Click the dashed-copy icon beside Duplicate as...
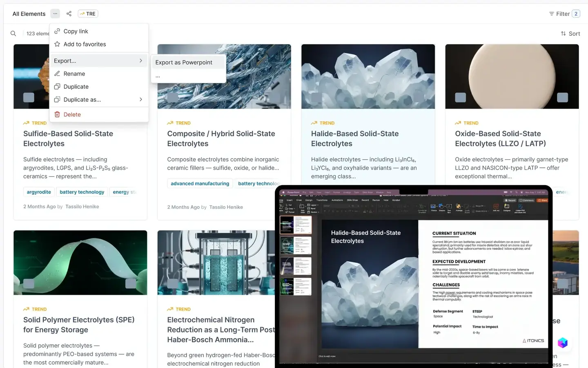The width and height of the screenshot is (588, 368). (x=57, y=99)
